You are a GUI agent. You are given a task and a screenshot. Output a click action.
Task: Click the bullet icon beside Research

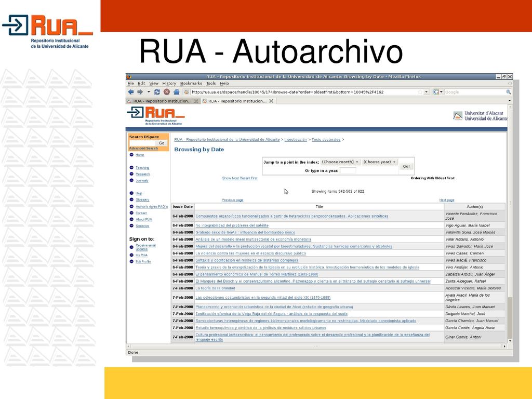(131, 174)
